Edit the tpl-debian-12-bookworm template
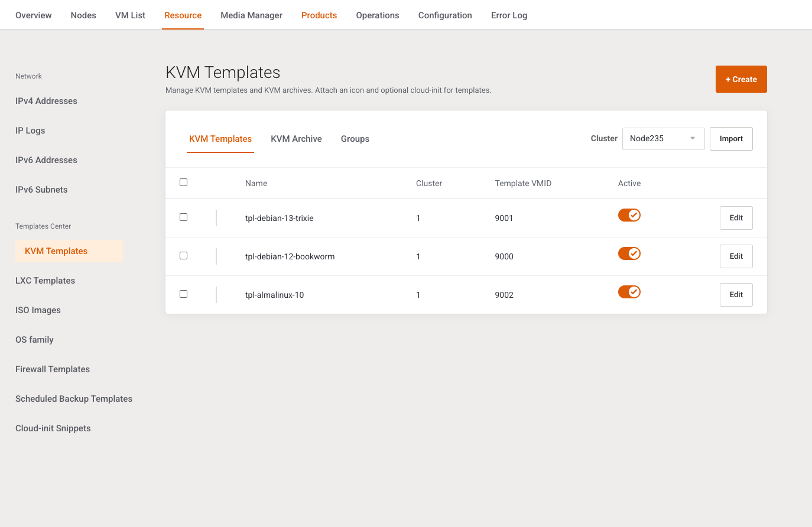The image size is (812, 527). point(736,256)
